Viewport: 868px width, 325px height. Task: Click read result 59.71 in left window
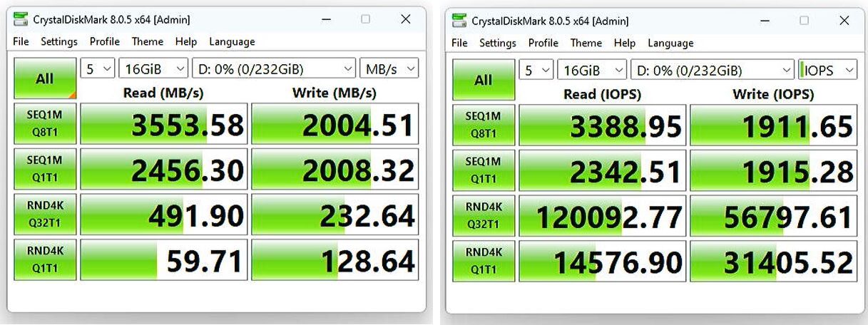point(164,259)
